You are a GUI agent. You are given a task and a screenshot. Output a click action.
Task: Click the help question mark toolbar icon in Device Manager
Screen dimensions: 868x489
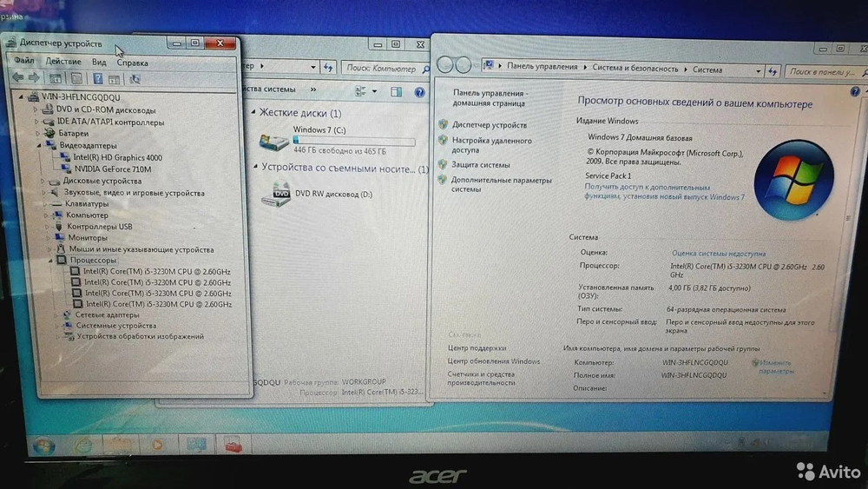(97, 79)
